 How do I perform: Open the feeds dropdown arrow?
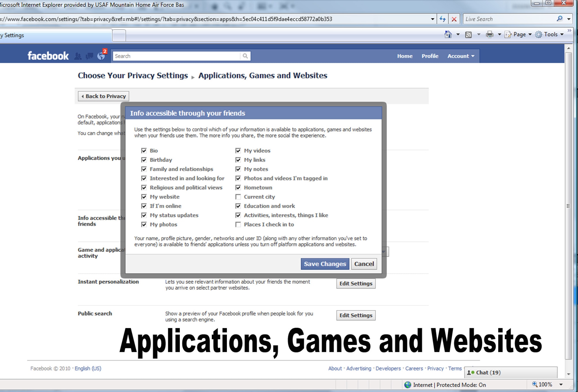(479, 34)
